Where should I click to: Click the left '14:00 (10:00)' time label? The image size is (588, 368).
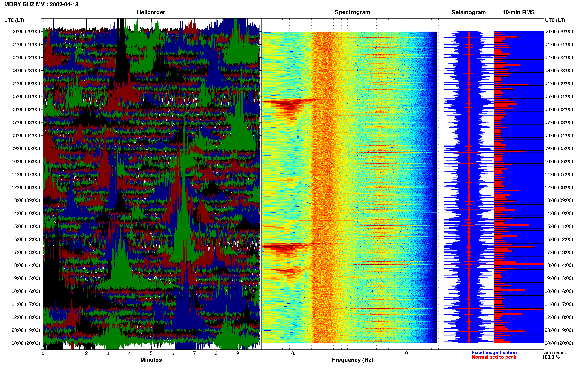tap(26, 213)
